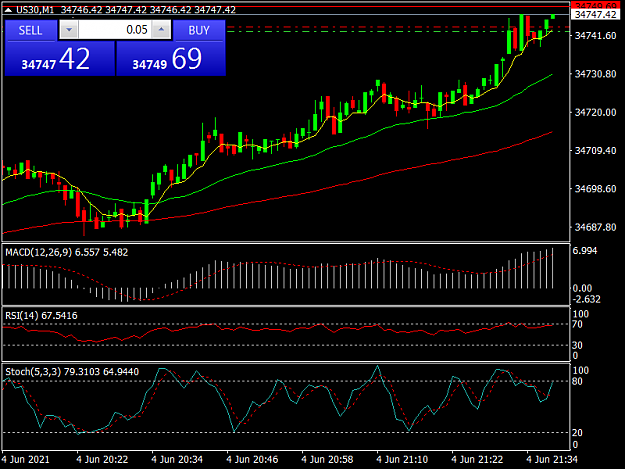Screen dimensions: 625x469
Task: Click the 4 Jun 20:34 time label
Action: point(177,459)
